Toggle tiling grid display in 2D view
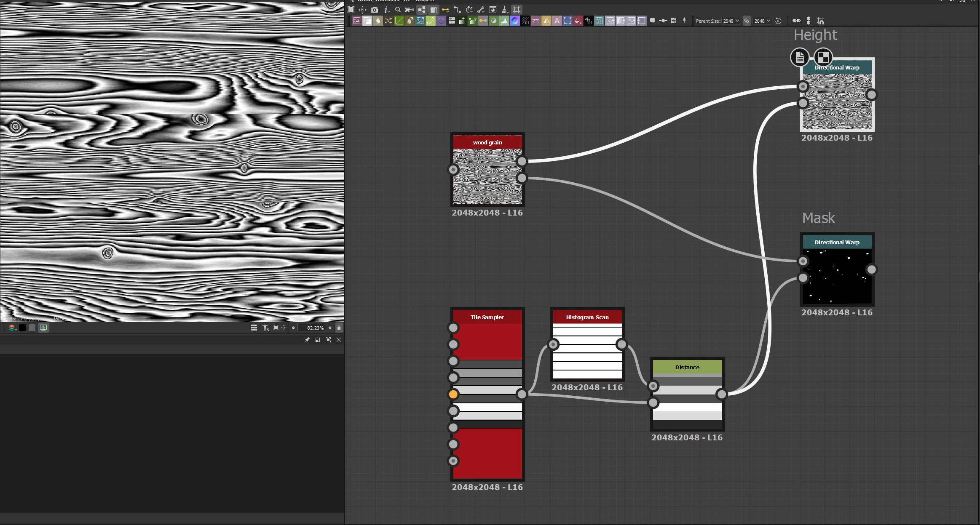 tap(254, 328)
